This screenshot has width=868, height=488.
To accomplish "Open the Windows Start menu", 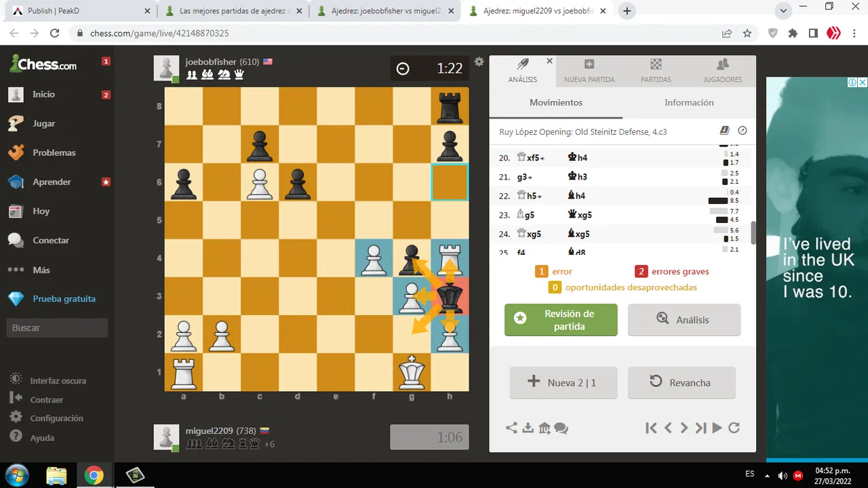I will pyautogui.click(x=16, y=475).
